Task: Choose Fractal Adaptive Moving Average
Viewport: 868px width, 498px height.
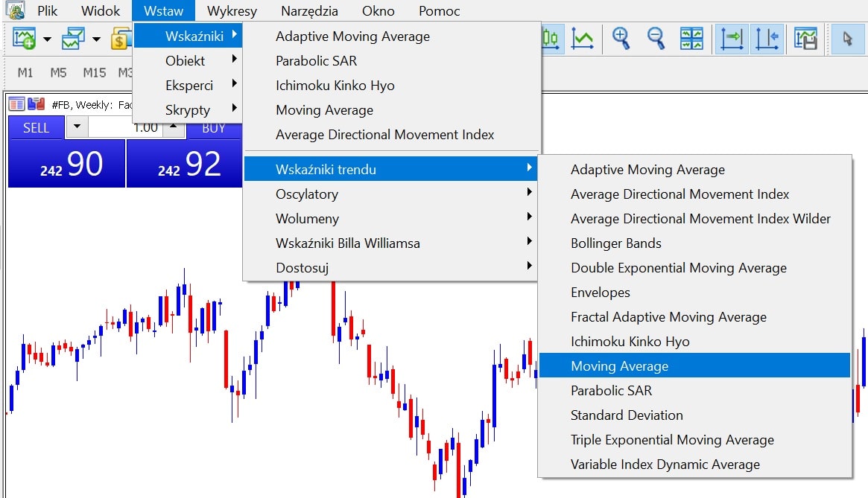Action: (694, 317)
